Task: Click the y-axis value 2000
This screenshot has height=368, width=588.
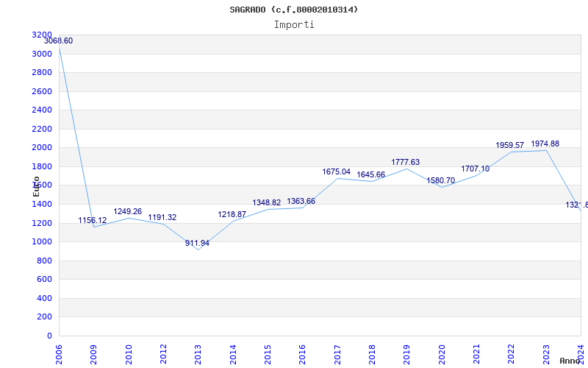Action: click(x=42, y=148)
